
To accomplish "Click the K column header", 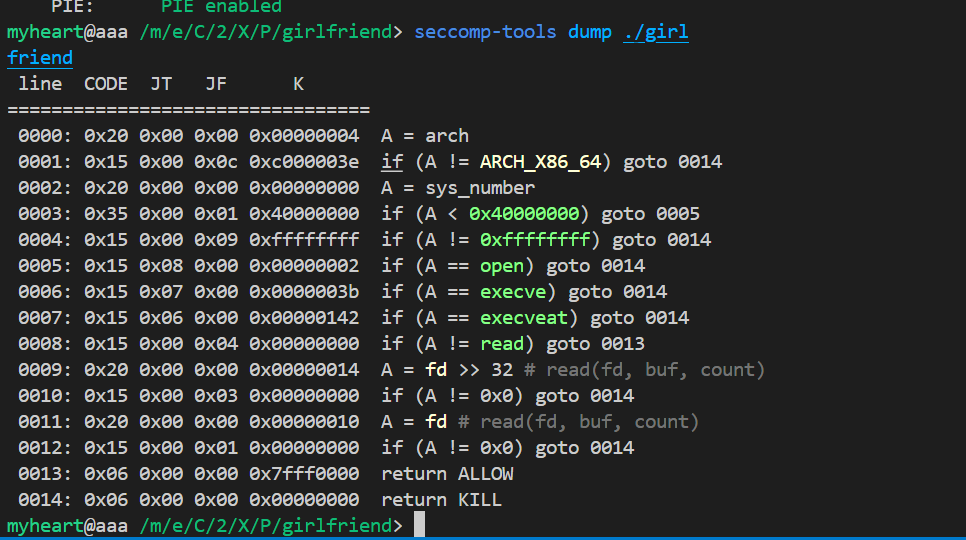I will pos(298,84).
